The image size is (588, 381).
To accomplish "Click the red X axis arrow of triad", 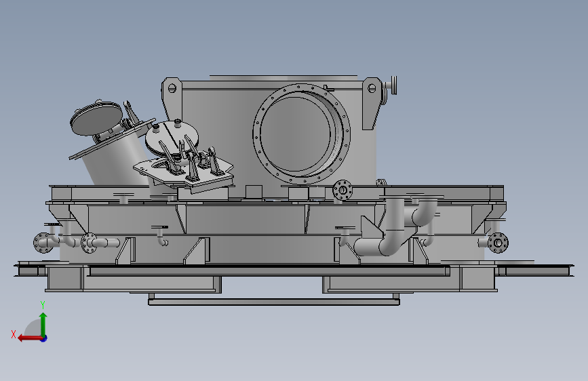I will pyautogui.click(x=29, y=338).
